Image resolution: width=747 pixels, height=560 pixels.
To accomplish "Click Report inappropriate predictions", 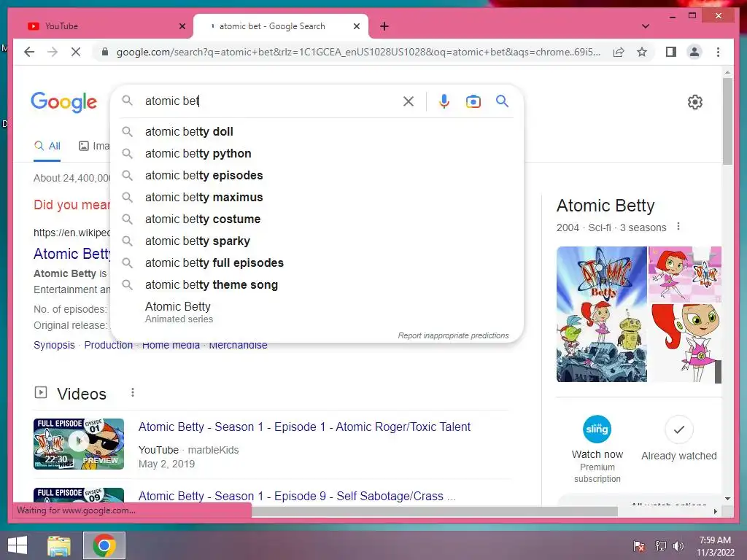I will (453, 335).
